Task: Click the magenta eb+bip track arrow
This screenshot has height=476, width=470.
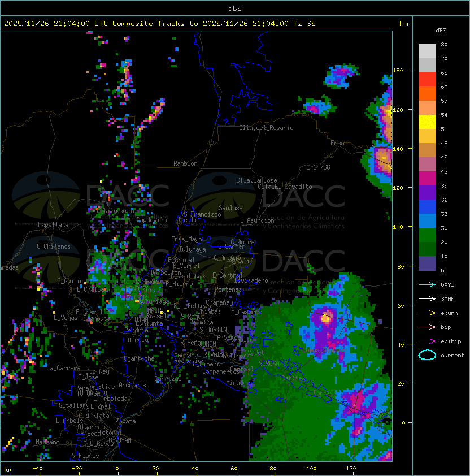Action: point(427,341)
